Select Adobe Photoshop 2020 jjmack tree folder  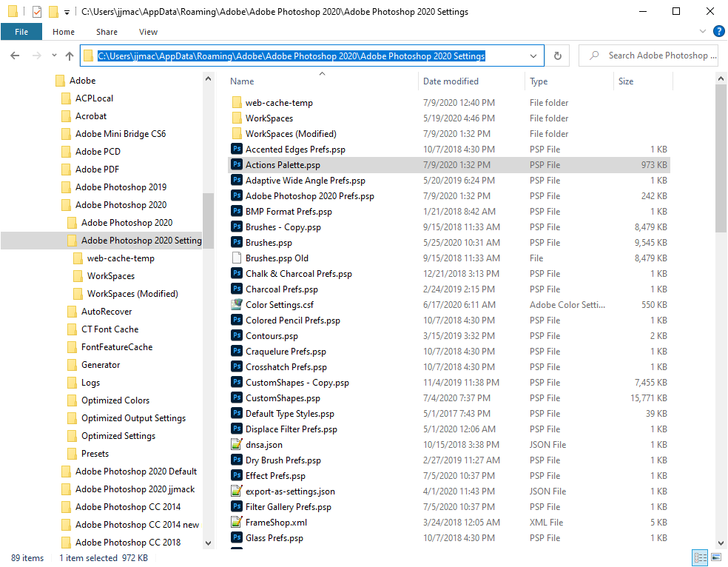pos(135,489)
